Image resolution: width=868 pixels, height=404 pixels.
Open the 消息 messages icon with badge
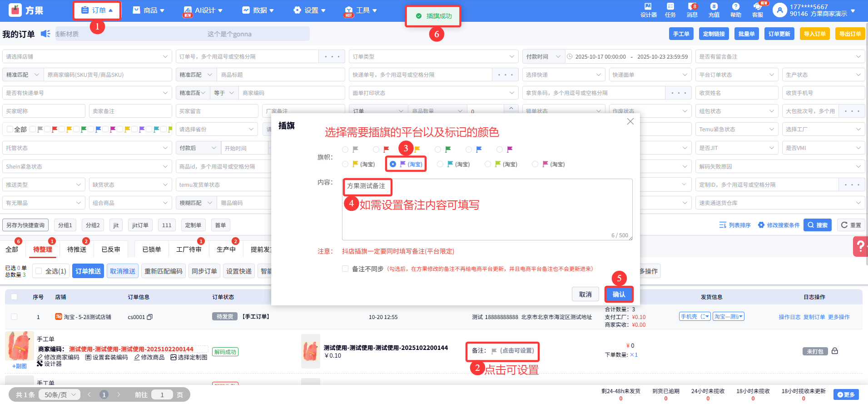pos(692,6)
